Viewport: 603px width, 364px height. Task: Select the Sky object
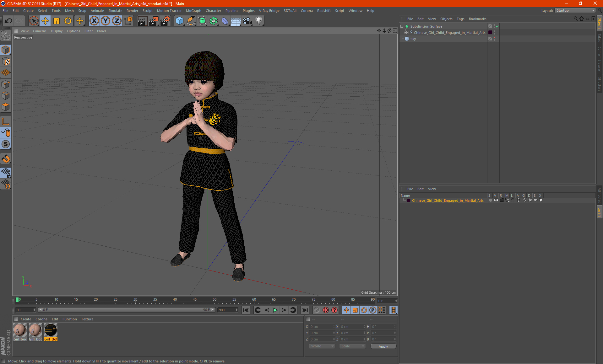tap(413, 39)
